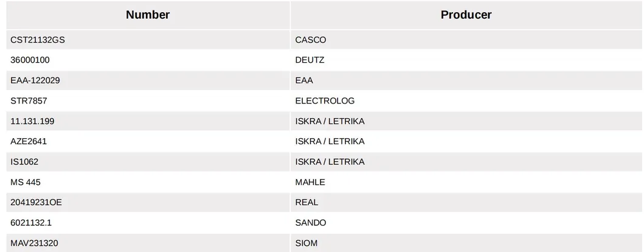Select the CASCO producer cell
The width and height of the screenshot is (644, 252).
coord(311,40)
